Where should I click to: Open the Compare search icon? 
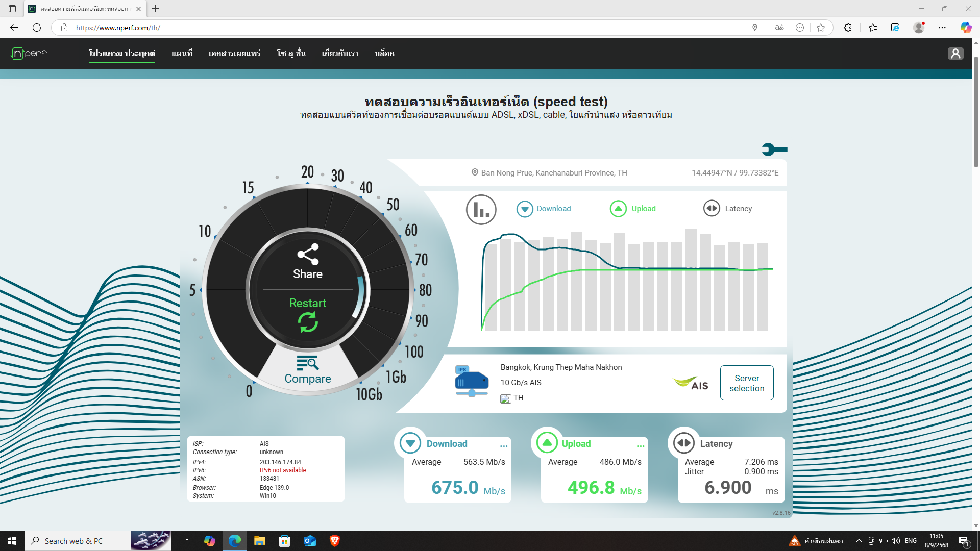point(307,363)
